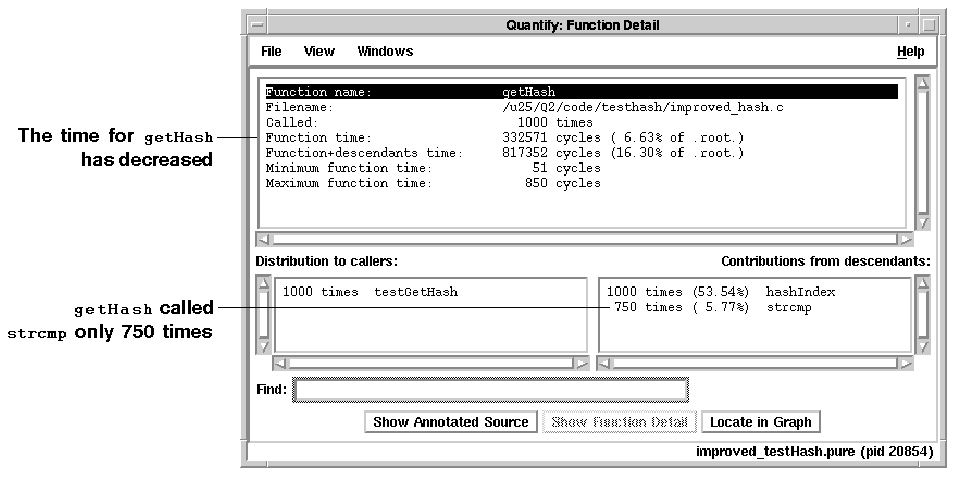This screenshot has height=478, width=960.
Task: Click left arrow of function detail horizontal scrollbar
Action: 264,239
